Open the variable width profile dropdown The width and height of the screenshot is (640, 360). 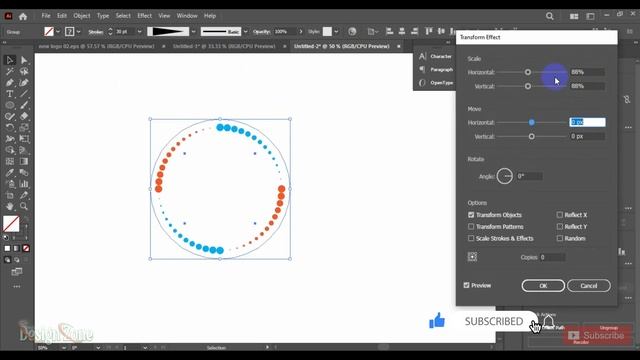coord(193,31)
